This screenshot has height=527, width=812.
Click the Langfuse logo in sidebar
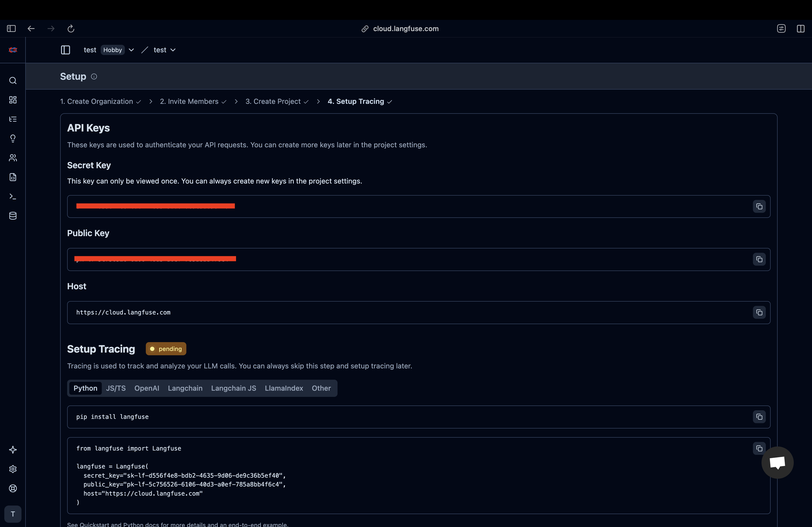coord(13,50)
